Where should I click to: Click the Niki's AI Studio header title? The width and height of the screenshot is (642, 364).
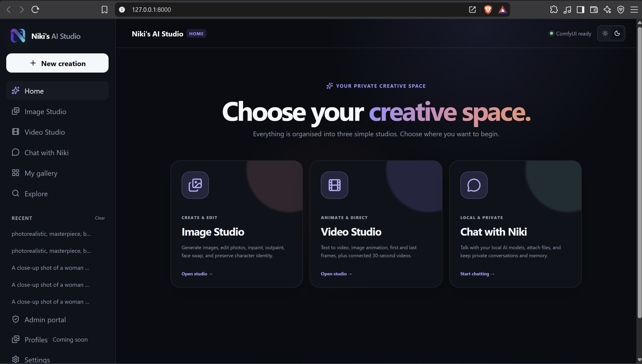click(157, 33)
